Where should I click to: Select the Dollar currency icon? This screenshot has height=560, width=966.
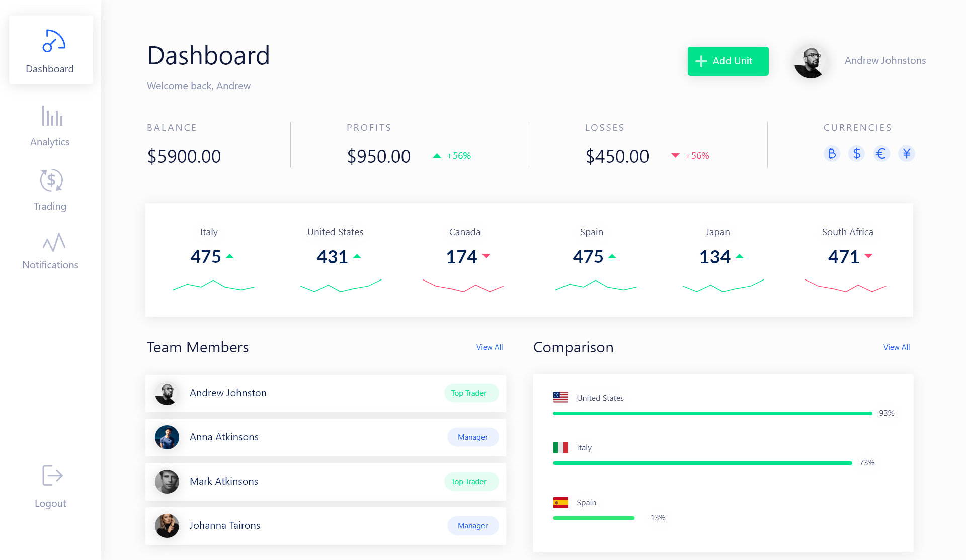857,153
